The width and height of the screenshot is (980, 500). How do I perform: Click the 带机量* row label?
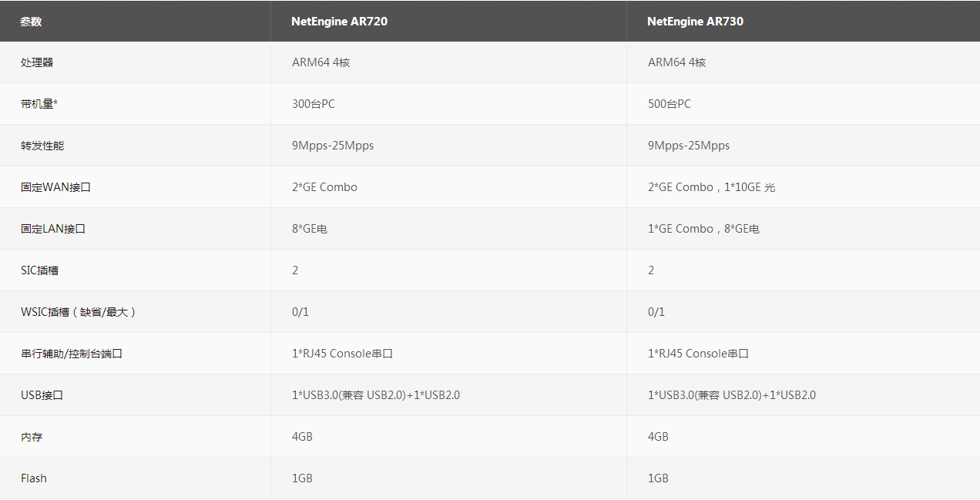[39, 104]
